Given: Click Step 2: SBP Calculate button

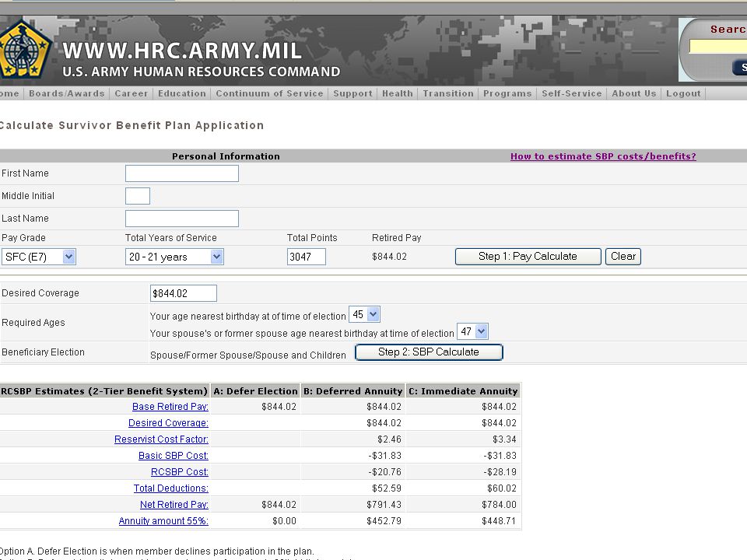Looking at the screenshot, I should tap(429, 352).
